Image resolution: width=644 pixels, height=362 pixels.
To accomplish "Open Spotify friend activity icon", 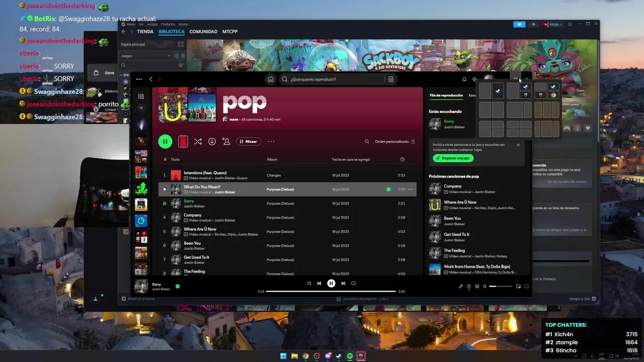I will coord(474,79).
